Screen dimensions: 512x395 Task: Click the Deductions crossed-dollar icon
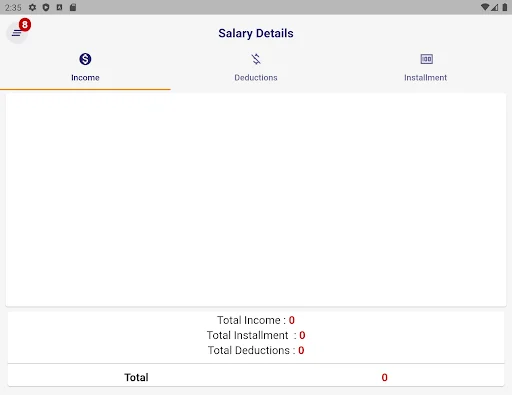[x=256, y=59]
